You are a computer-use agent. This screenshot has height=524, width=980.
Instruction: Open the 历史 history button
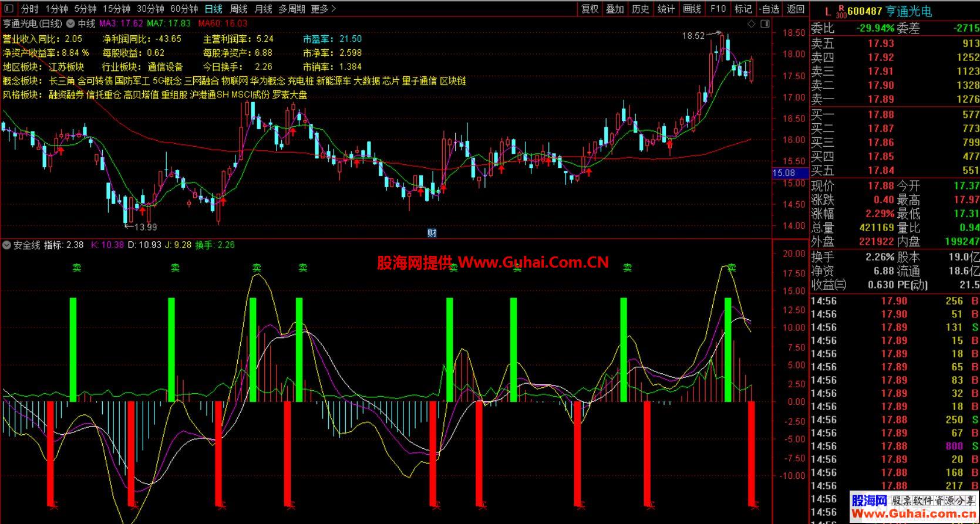click(x=641, y=9)
